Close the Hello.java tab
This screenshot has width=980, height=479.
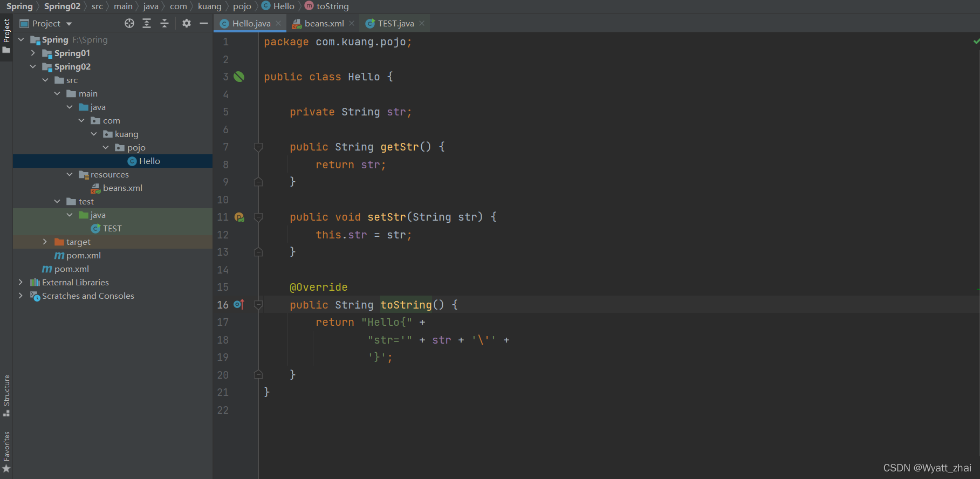pos(278,23)
